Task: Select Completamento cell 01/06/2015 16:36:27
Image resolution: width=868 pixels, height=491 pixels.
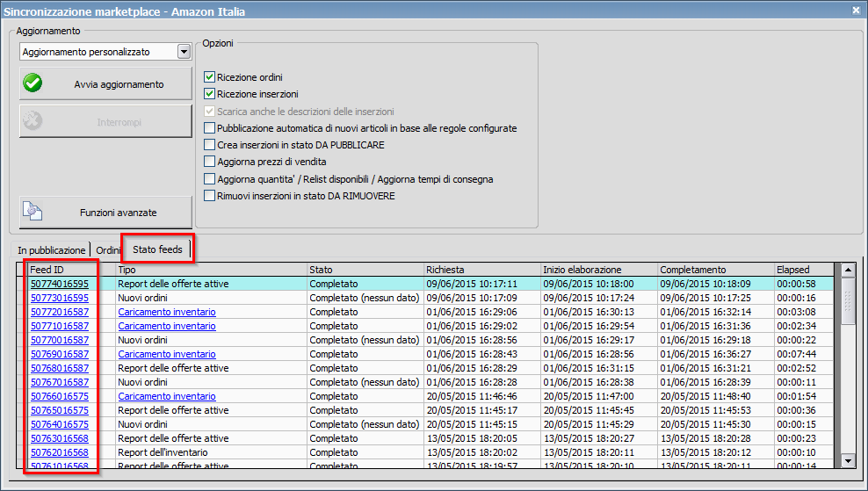Action: [x=716, y=354]
